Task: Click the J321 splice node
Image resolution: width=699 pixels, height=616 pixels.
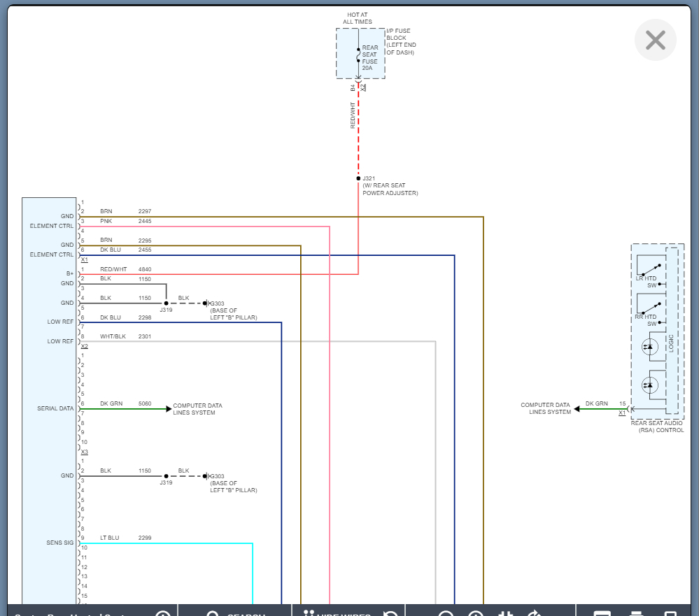Action: coord(358,178)
